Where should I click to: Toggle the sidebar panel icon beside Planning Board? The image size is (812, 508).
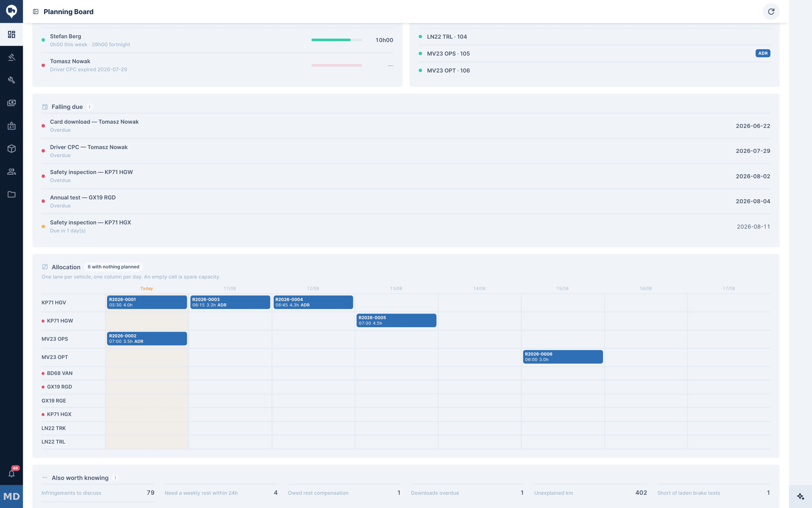pyautogui.click(x=36, y=12)
